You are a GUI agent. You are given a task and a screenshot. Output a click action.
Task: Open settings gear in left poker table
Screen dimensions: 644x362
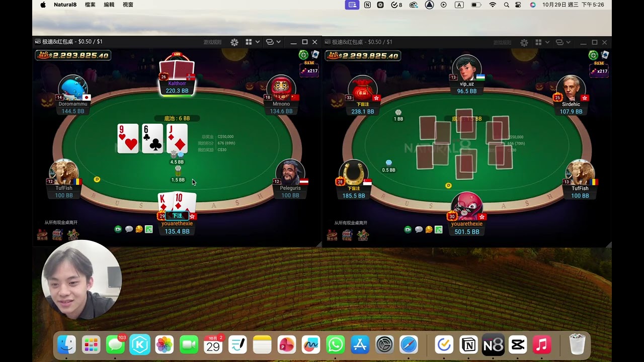click(x=234, y=42)
